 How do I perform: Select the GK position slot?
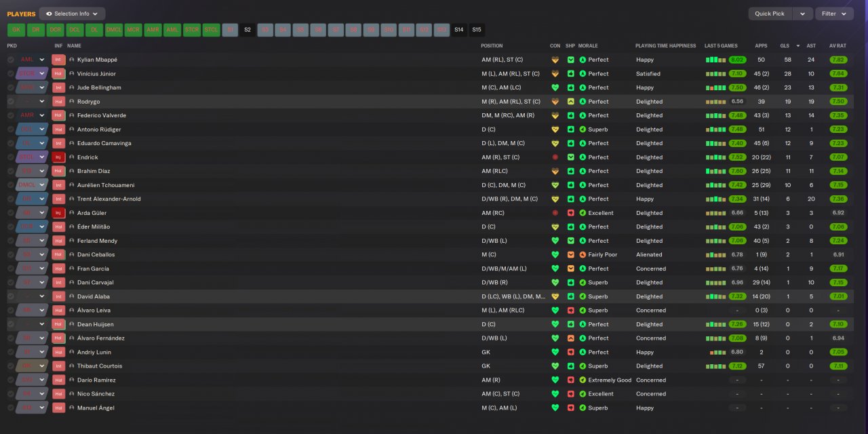tap(16, 30)
